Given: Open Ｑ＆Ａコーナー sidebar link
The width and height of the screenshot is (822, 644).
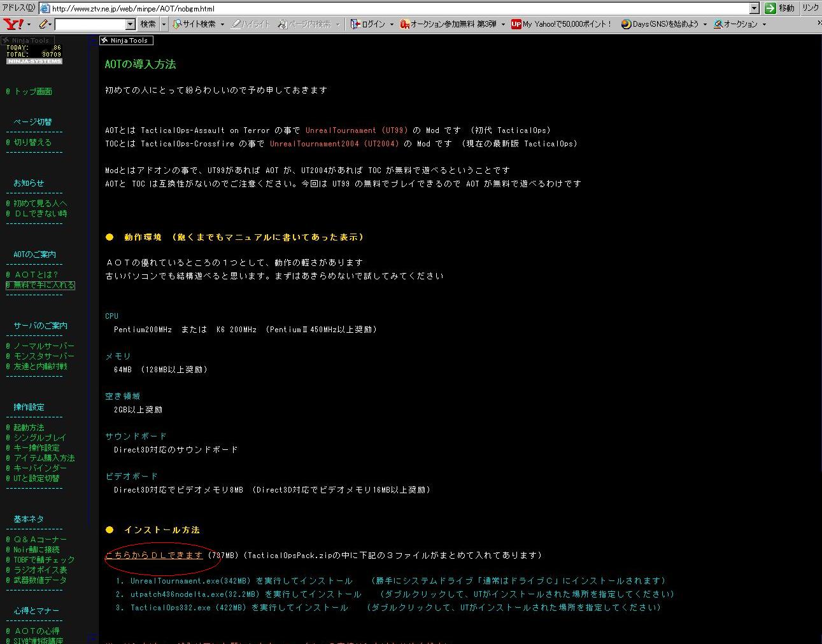Looking at the screenshot, I should pyautogui.click(x=40, y=540).
